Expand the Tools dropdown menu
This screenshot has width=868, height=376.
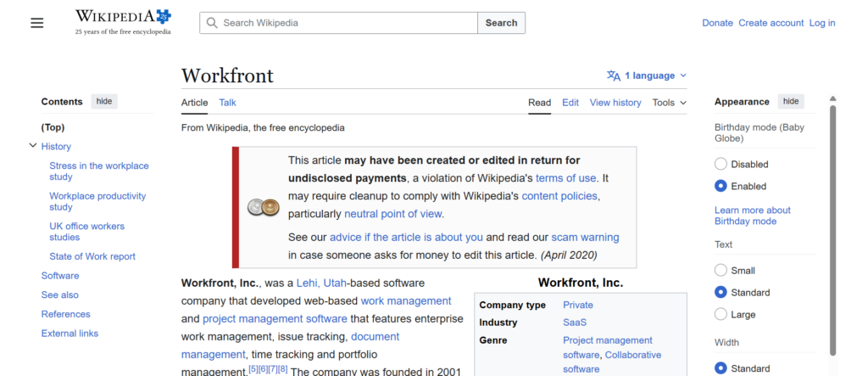click(x=669, y=103)
